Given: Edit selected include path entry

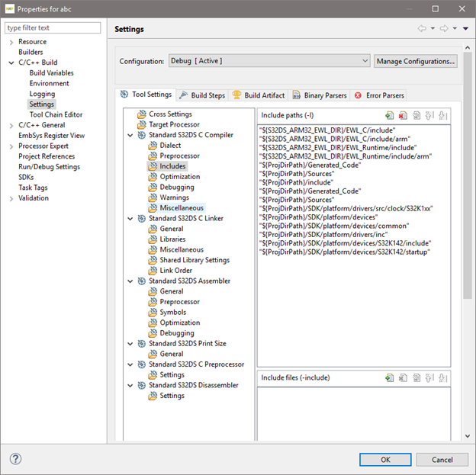Looking at the screenshot, I should [x=416, y=116].
